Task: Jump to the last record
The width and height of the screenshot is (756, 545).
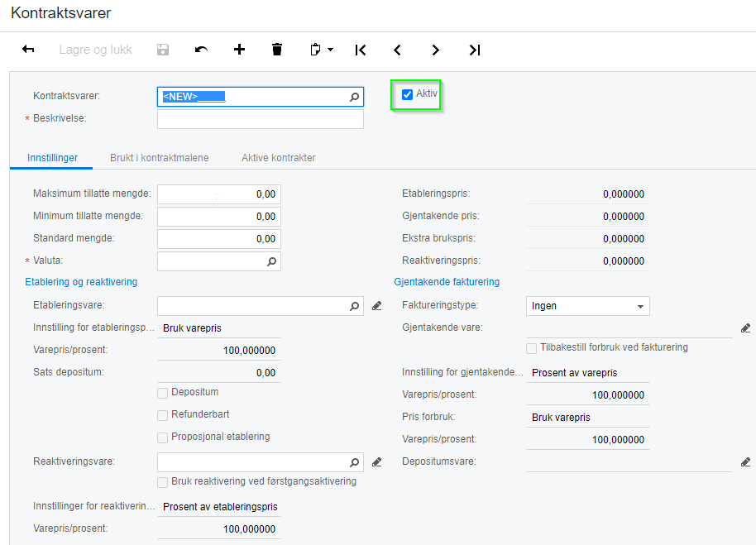Action: point(475,50)
